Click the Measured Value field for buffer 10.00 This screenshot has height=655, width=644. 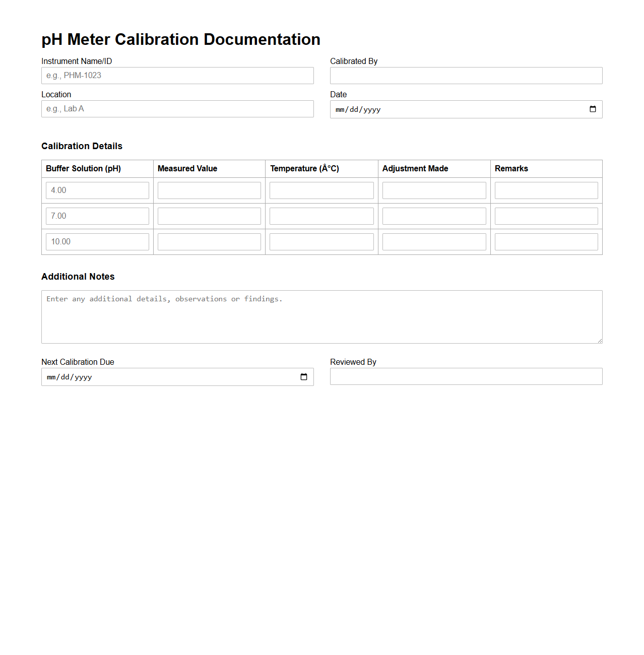(x=209, y=241)
